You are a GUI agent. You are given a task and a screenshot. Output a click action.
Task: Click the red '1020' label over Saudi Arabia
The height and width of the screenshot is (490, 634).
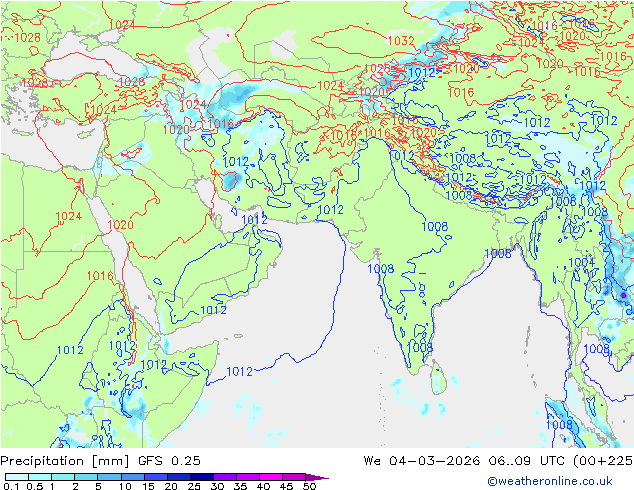120,225
